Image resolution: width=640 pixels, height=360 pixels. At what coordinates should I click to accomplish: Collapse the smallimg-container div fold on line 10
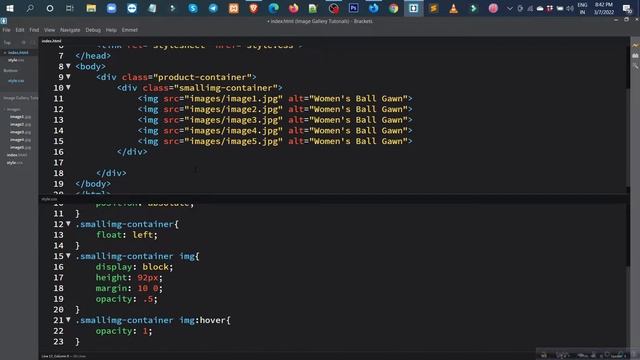pos(68,87)
